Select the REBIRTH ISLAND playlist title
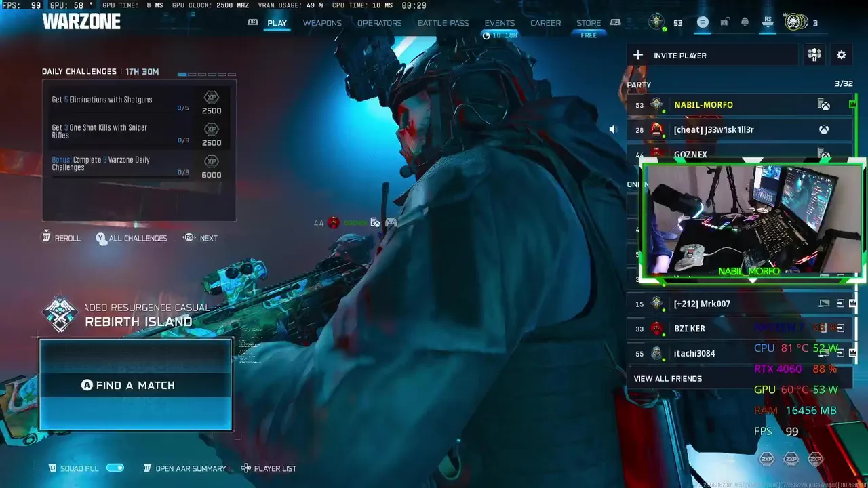 click(138, 321)
